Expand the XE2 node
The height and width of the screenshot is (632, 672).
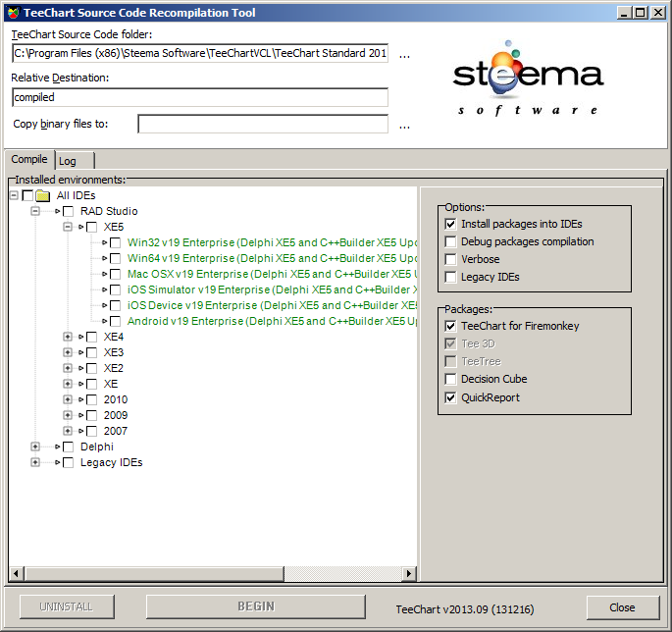tap(68, 368)
